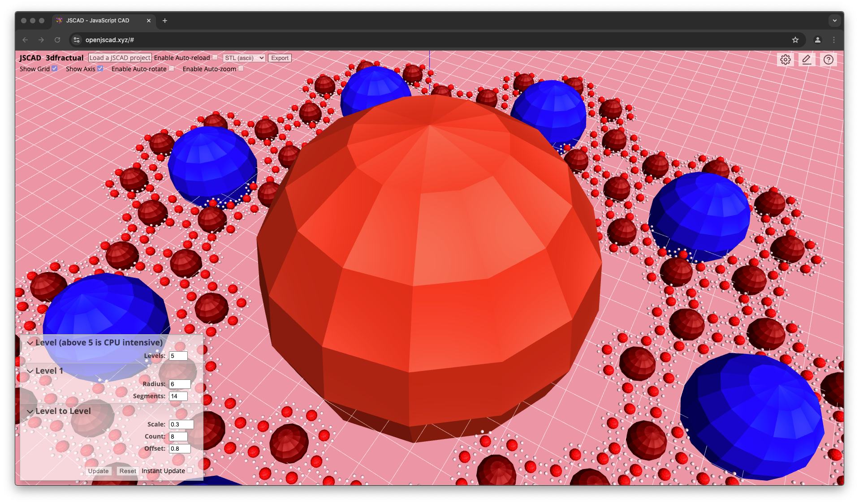Go back to the previous page
The image size is (859, 504).
click(25, 40)
